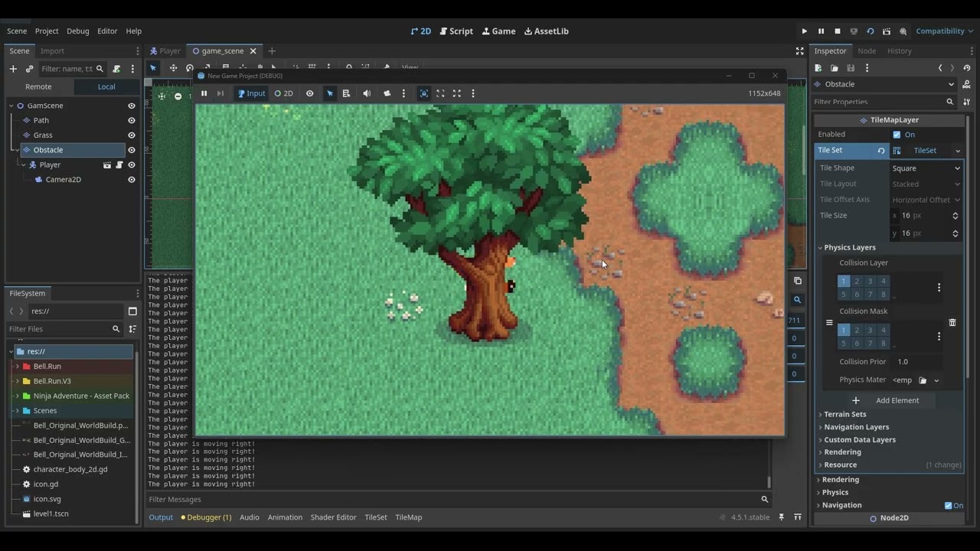Select the character_body_2d.gd file
Image resolution: width=980 pixels, height=551 pixels.
click(70, 470)
